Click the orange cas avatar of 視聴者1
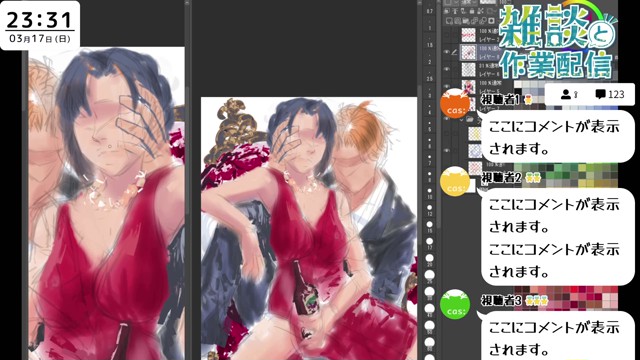Viewport: 640px width, 360px height. [455, 103]
